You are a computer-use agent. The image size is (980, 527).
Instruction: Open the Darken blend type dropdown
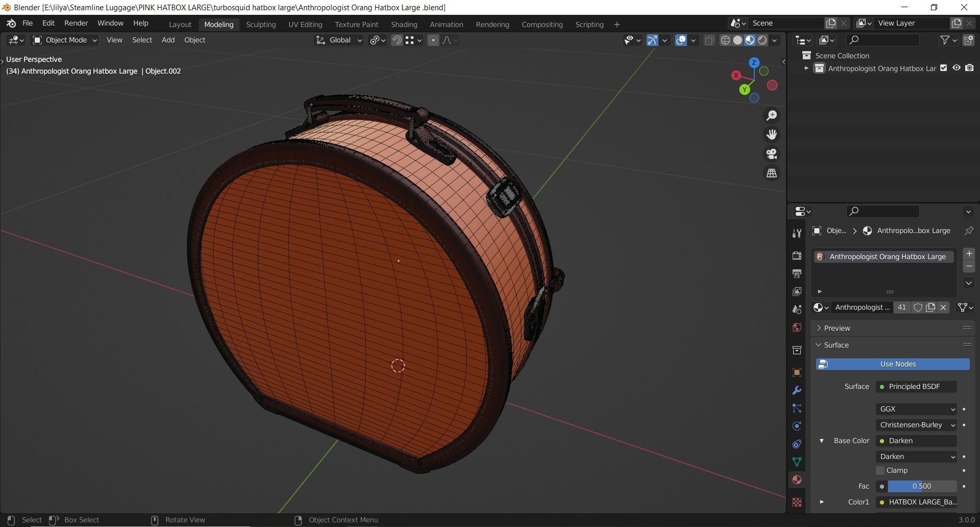[916, 456]
